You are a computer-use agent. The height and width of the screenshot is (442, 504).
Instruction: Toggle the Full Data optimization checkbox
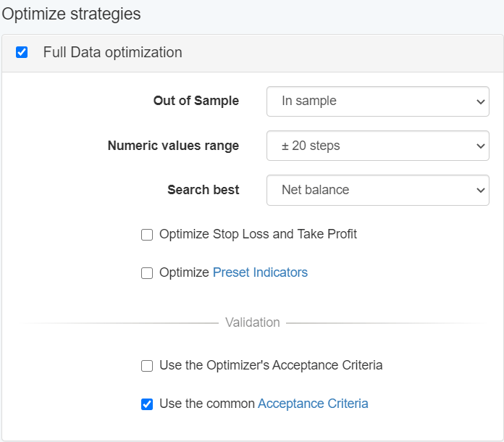pos(22,52)
